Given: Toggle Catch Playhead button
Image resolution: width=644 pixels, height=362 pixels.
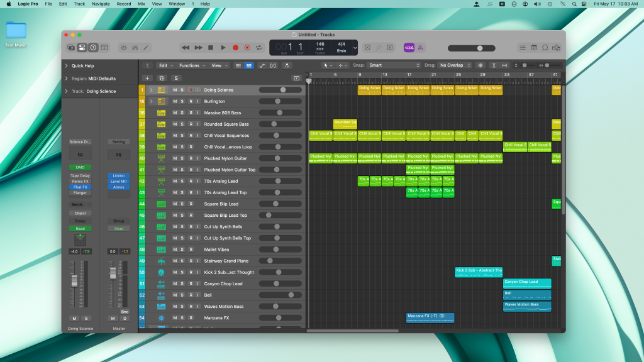Looking at the screenshot, I should click(287, 65).
